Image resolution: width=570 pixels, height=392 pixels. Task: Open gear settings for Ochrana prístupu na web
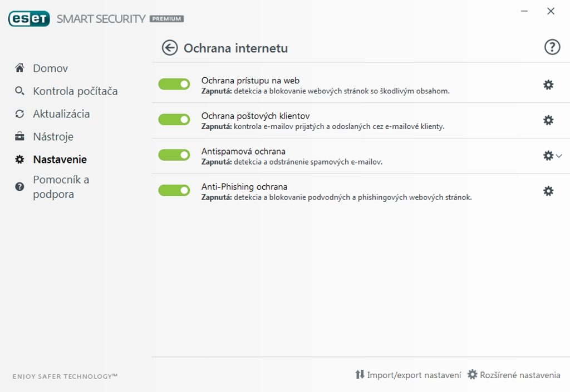click(x=548, y=85)
